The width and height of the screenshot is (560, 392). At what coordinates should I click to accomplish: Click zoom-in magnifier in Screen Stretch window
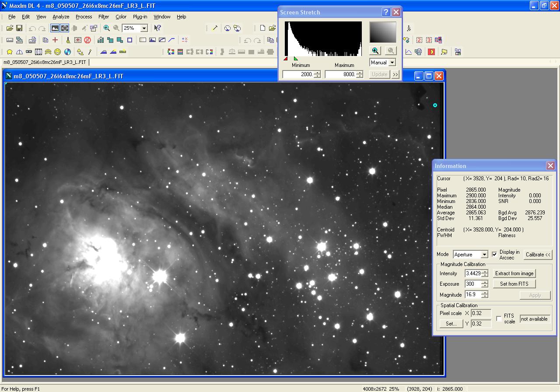375,51
